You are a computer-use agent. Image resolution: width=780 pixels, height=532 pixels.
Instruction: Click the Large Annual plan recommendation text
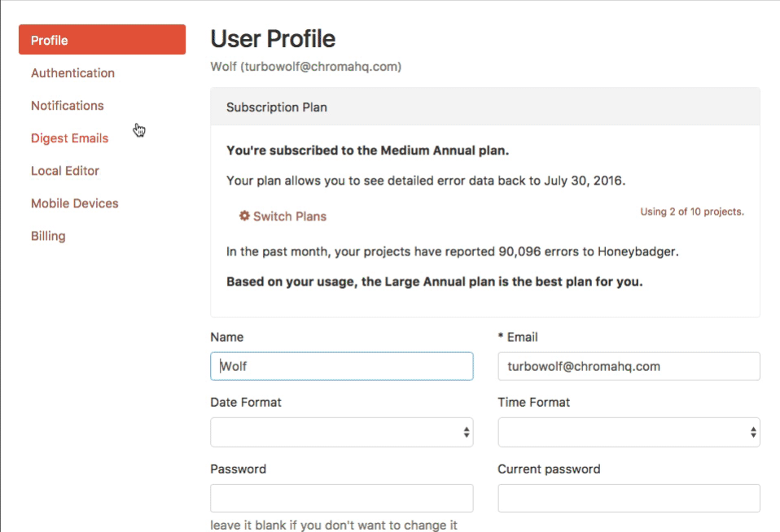point(434,282)
